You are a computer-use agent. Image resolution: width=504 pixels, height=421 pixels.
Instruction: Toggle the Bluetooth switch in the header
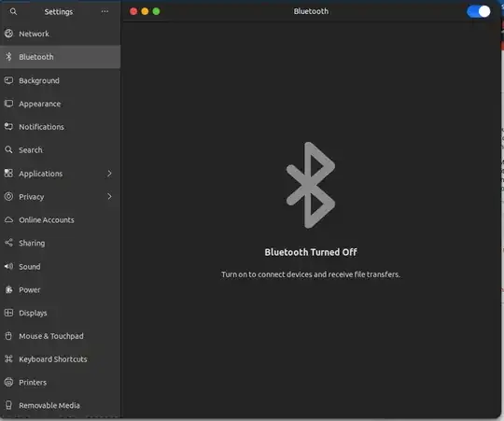tap(479, 11)
